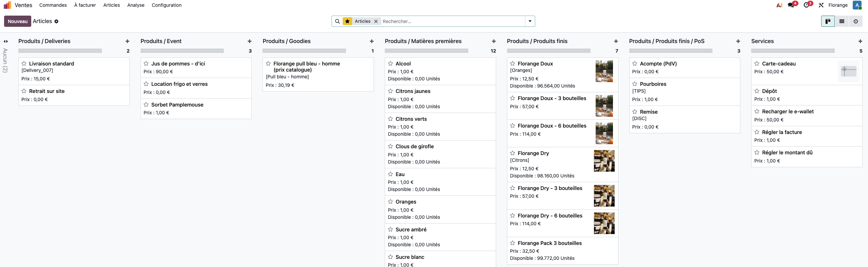Click the Florange Doux bottle thumbnail

click(x=604, y=71)
